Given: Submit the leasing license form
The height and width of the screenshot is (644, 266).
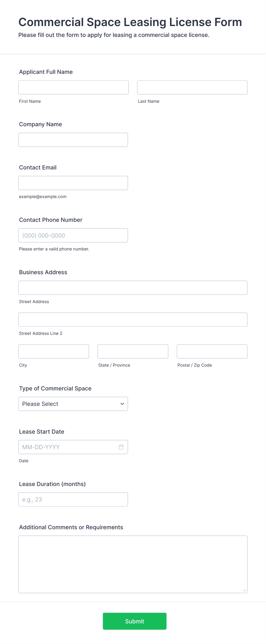Looking at the screenshot, I should point(134,621).
